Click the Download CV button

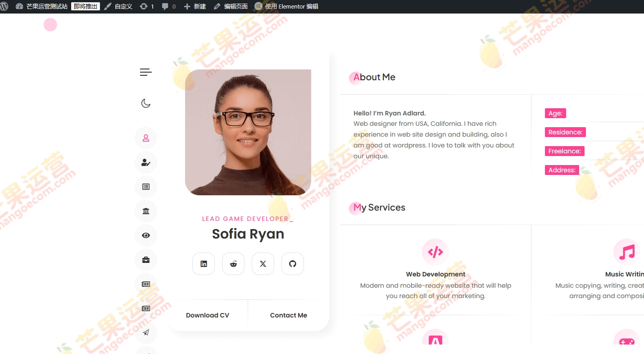[x=208, y=315]
